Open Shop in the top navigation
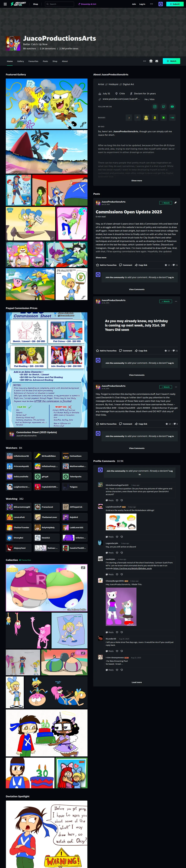186x868 pixels. coord(35,4)
